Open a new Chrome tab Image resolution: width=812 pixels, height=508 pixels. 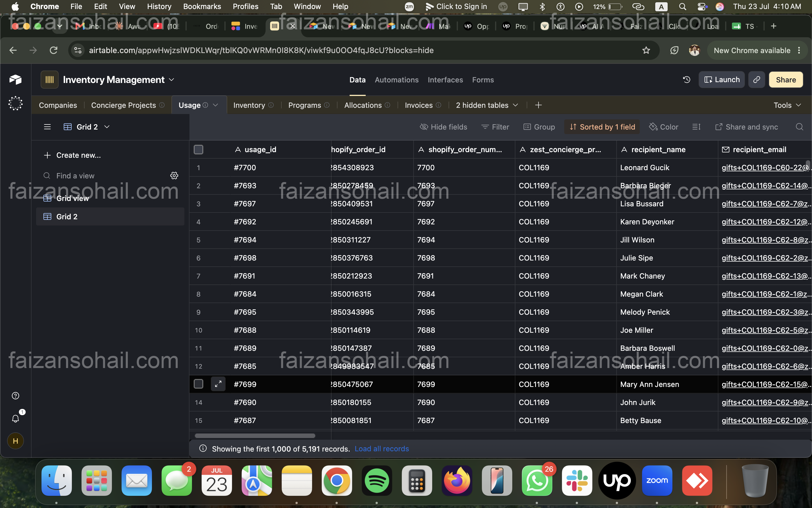(x=773, y=26)
